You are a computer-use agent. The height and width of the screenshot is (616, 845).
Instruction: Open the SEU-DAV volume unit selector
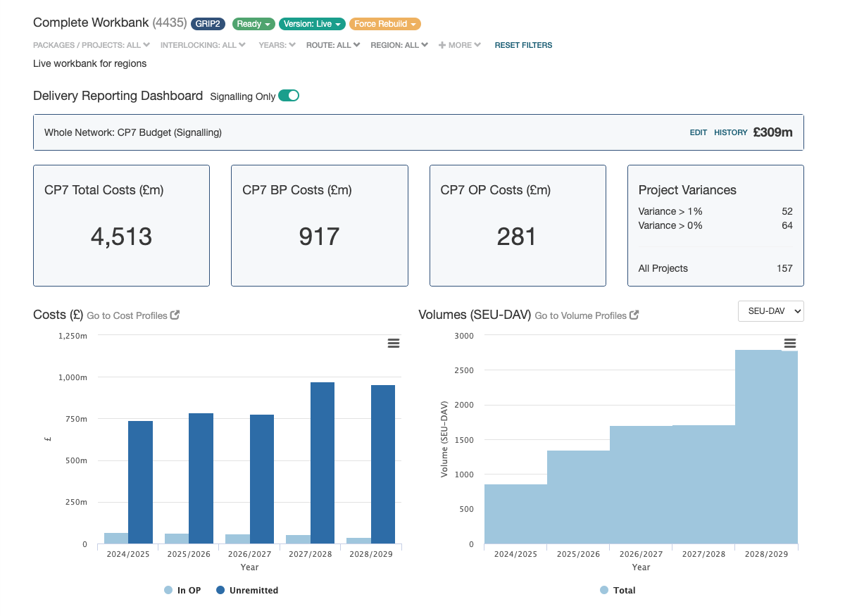(770, 310)
